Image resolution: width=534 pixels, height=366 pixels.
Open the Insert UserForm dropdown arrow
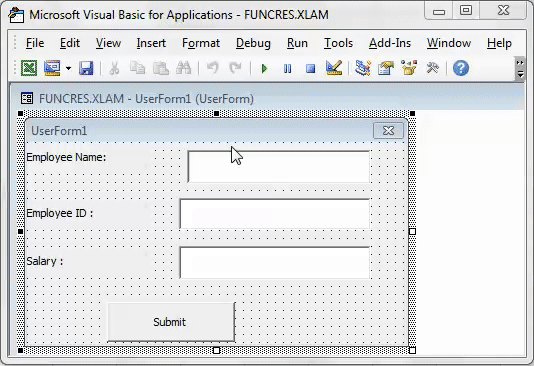[x=68, y=68]
